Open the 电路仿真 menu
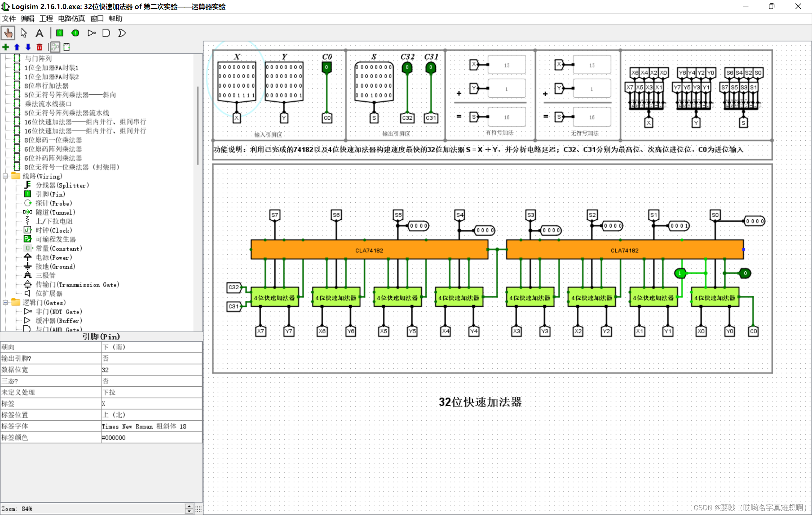Viewport: 812px width, 515px height. pyautogui.click(x=71, y=18)
